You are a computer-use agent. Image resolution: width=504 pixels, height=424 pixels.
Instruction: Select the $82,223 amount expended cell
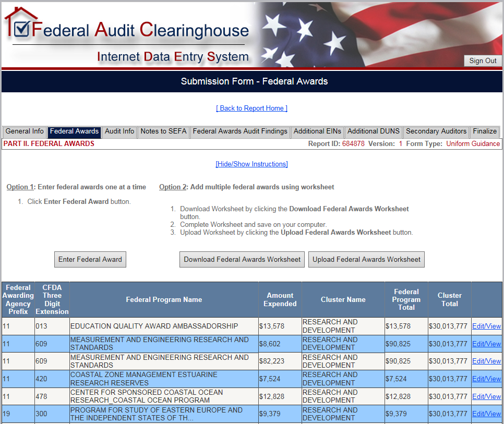point(280,361)
